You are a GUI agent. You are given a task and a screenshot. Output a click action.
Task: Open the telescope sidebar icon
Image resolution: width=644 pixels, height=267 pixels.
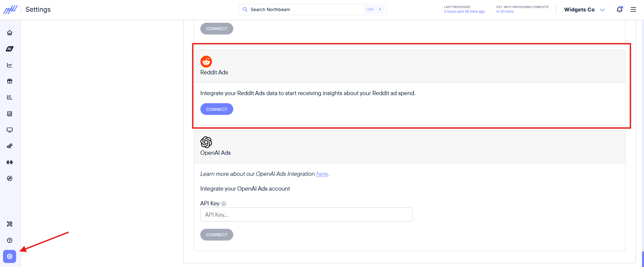10,146
